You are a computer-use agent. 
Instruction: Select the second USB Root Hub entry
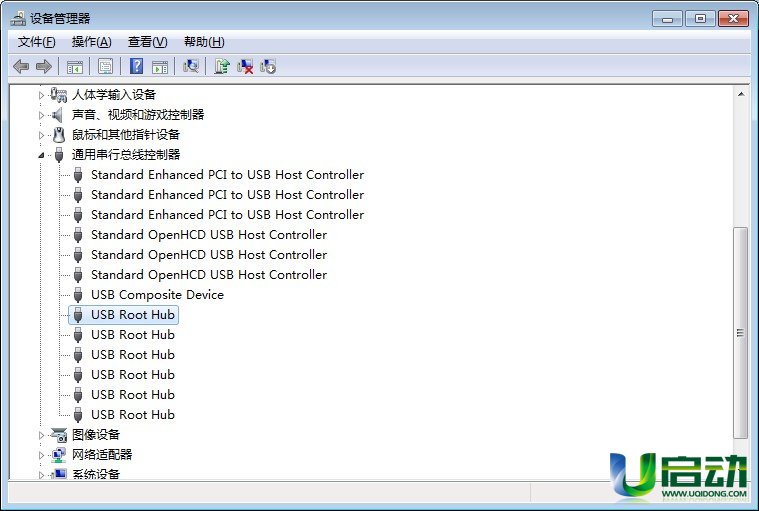[133, 335]
